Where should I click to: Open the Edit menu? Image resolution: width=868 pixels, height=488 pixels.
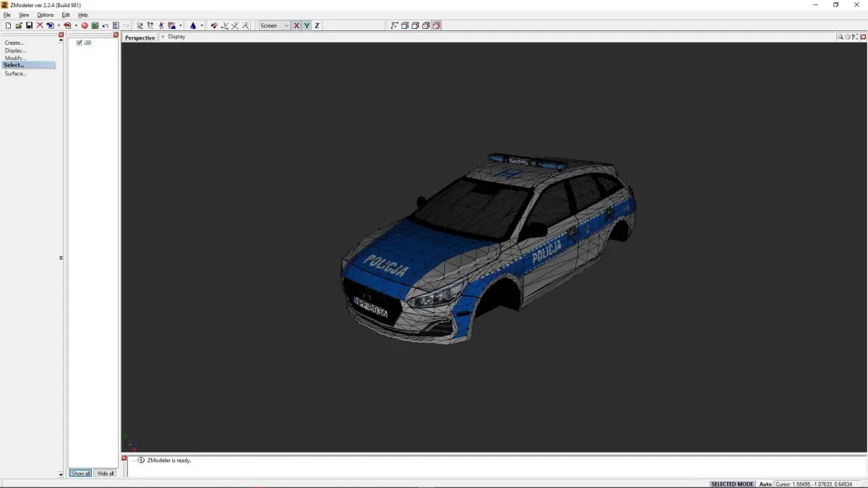(x=66, y=14)
